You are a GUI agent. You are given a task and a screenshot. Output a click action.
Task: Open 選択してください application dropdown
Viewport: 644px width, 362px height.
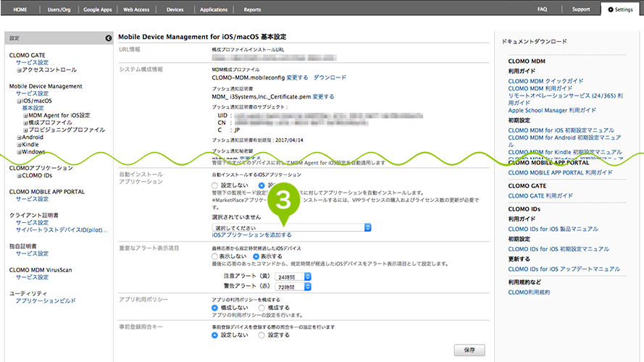click(x=291, y=227)
